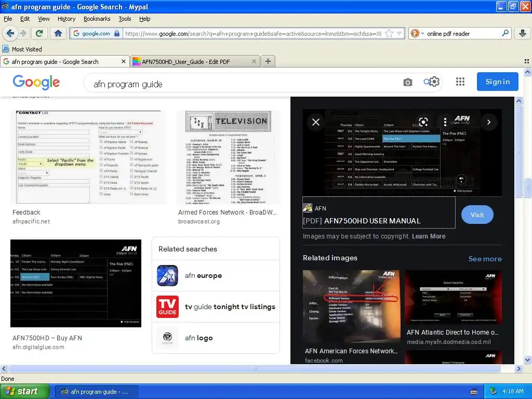Open Armed Forces Network - BroaDW result title
532x399 pixels.
pyautogui.click(x=228, y=212)
